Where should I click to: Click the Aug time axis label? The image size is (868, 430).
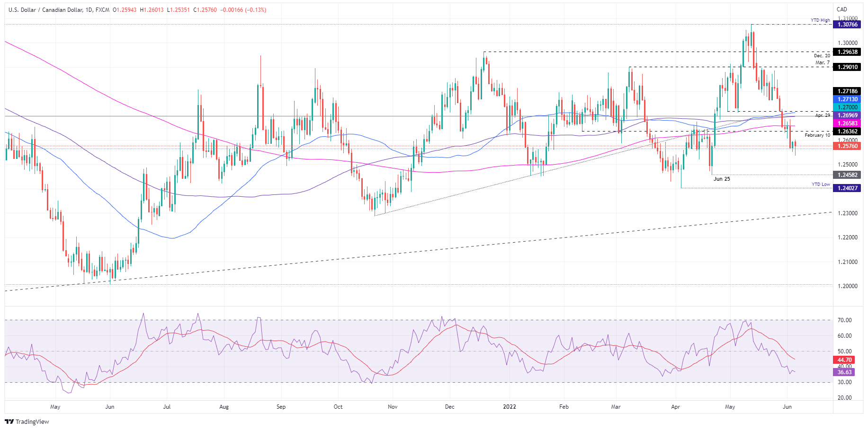tap(224, 407)
